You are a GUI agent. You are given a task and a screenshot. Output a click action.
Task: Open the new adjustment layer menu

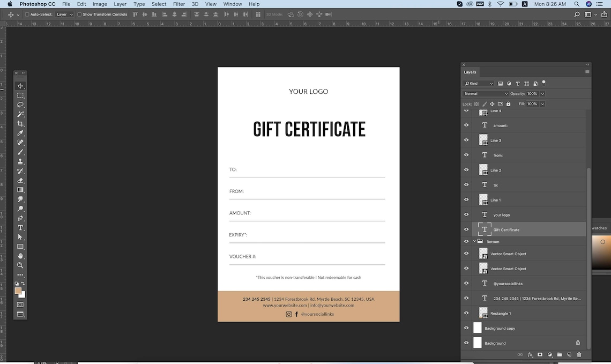[x=549, y=354]
